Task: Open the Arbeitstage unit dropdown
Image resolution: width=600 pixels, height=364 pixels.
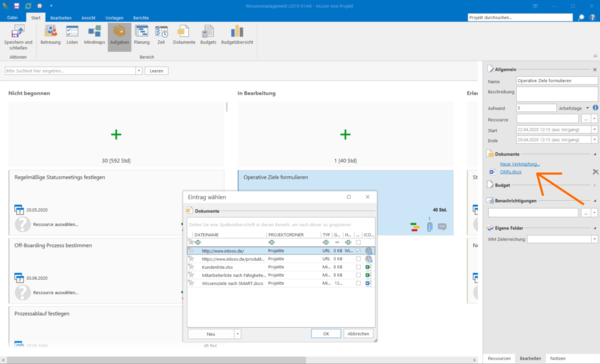Action: pos(587,108)
